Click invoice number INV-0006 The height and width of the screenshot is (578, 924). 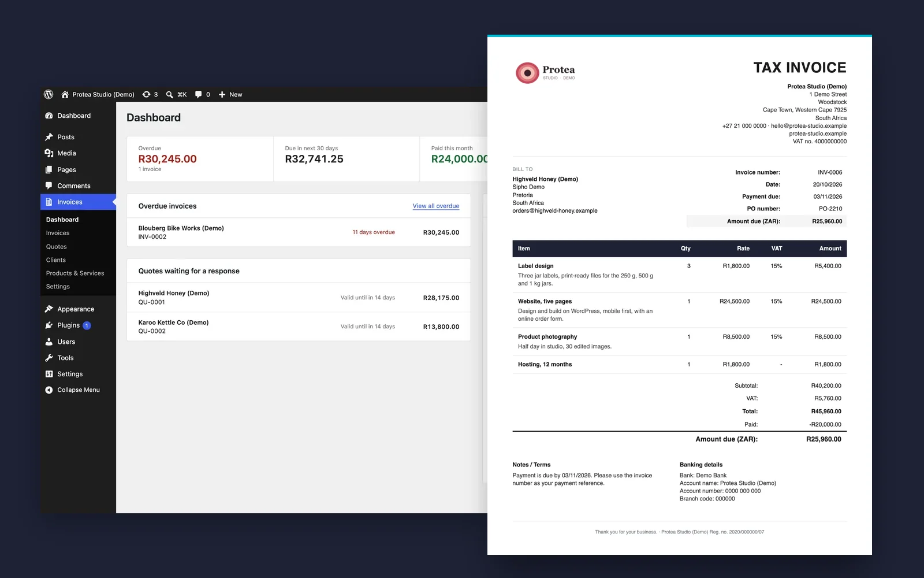pos(830,172)
